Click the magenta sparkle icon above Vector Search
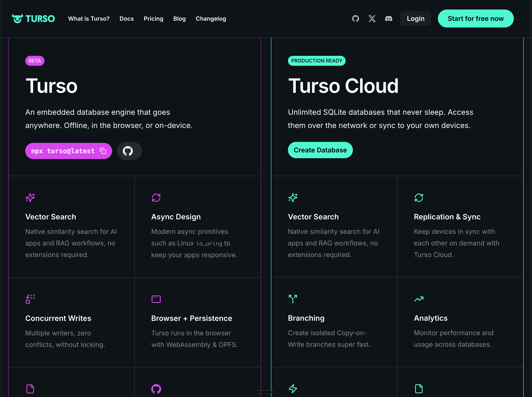This screenshot has width=532, height=397. click(x=30, y=197)
